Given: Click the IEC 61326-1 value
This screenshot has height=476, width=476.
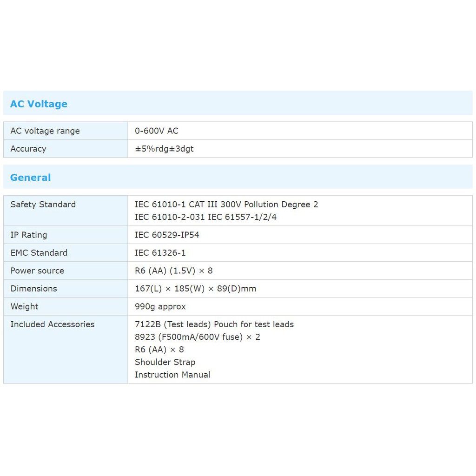Looking at the screenshot, I should pyautogui.click(x=160, y=253).
